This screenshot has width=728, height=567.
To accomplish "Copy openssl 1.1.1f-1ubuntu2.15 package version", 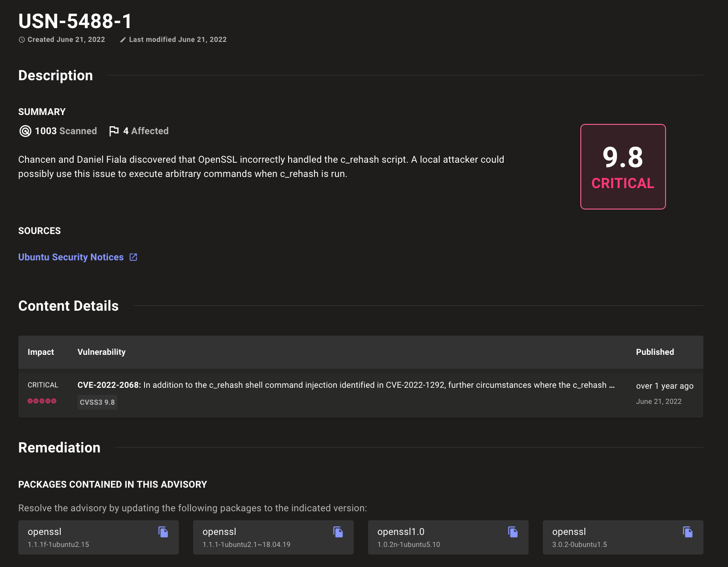I will 163,532.
